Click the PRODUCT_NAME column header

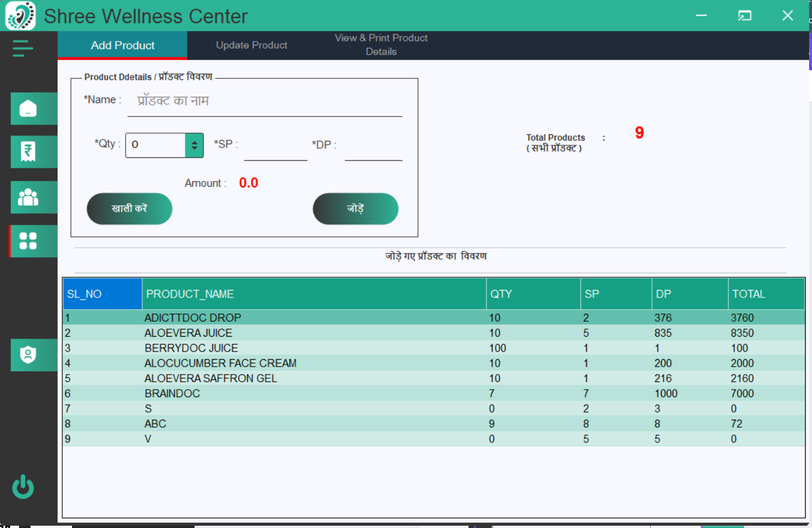click(x=189, y=293)
